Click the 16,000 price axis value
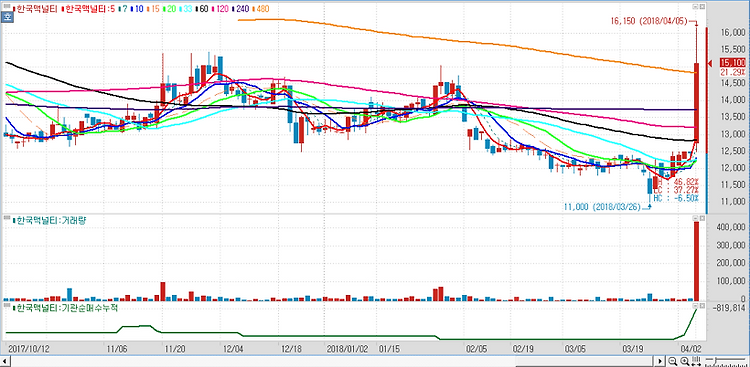Viewport: 750px width, 367px height. [733, 33]
